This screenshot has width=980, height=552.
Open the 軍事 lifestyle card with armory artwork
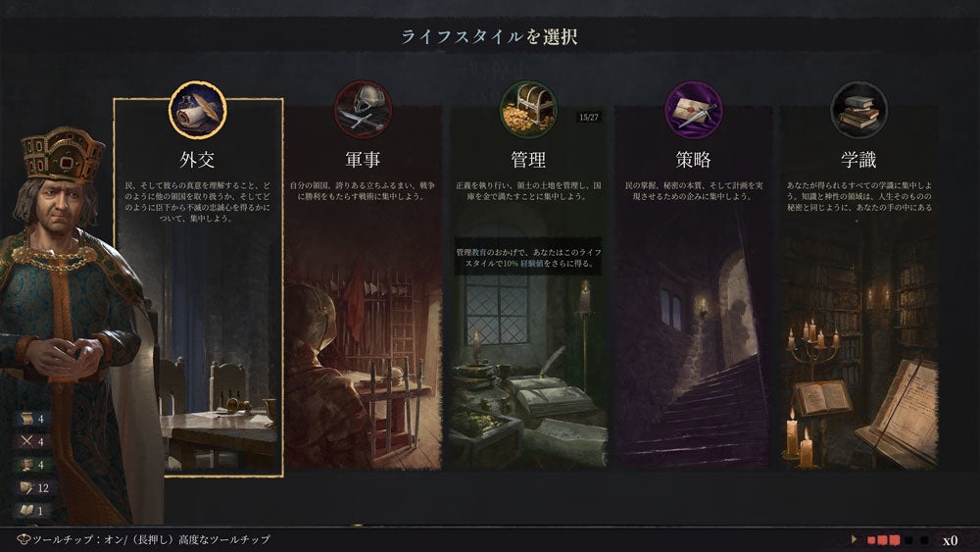pyautogui.click(x=364, y=287)
